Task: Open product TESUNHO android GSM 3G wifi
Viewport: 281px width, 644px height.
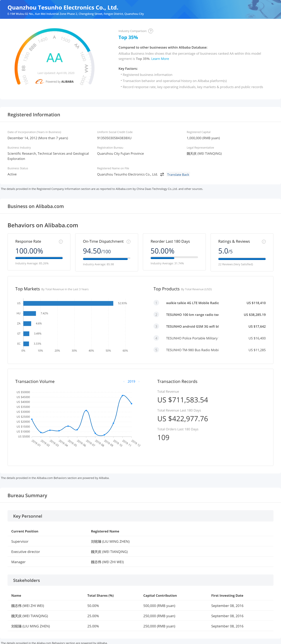Action: (192, 326)
